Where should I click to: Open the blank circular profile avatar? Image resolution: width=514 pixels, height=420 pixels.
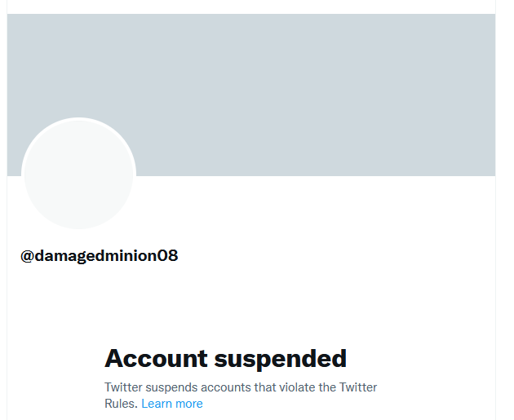click(78, 175)
